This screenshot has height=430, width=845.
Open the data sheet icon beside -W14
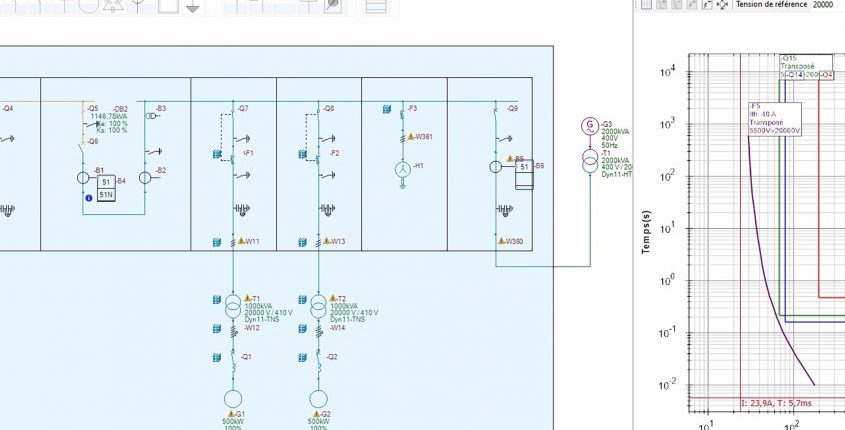pos(302,328)
